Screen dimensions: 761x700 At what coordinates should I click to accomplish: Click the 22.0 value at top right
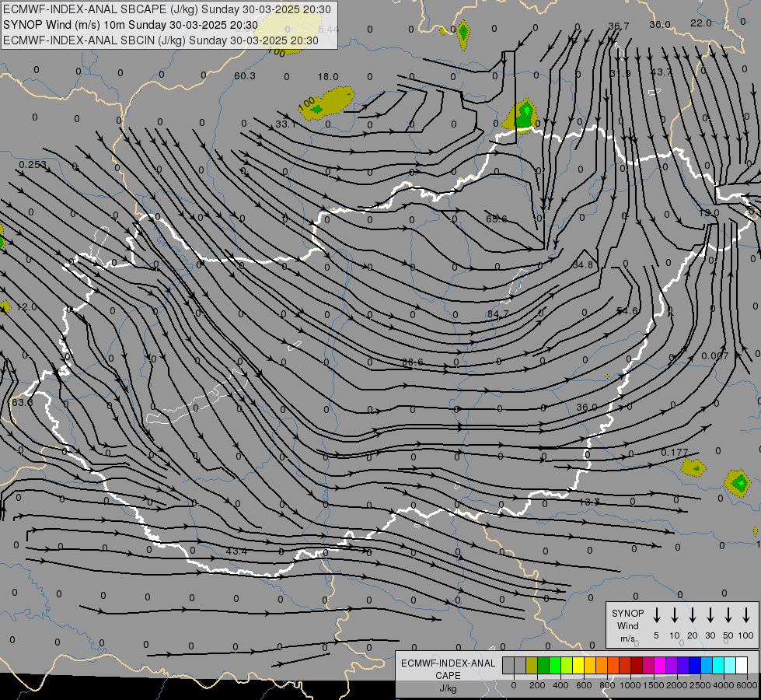(x=701, y=23)
